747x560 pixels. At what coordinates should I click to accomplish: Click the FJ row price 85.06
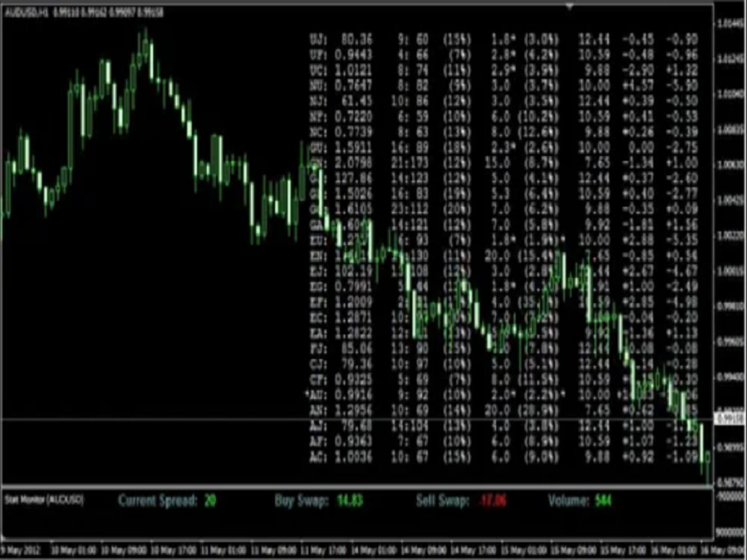(x=356, y=349)
